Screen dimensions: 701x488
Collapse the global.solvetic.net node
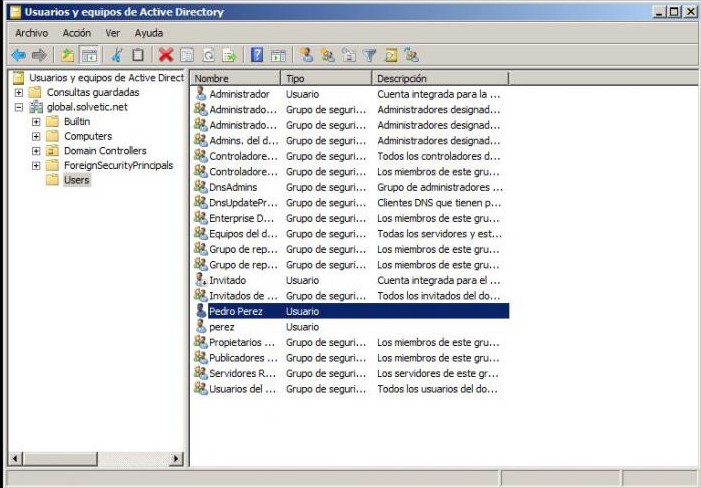click(19, 107)
